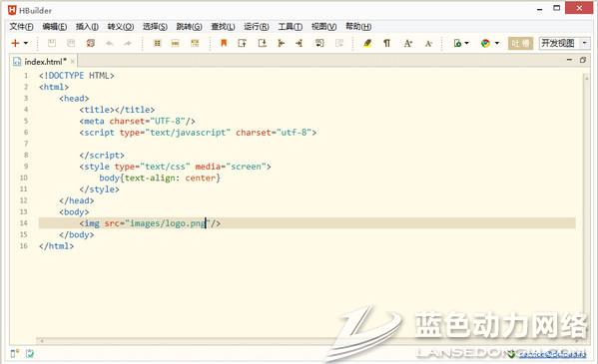Open the 工具(T) menu
This screenshot has width=598, height=364.
coord(291,26)
